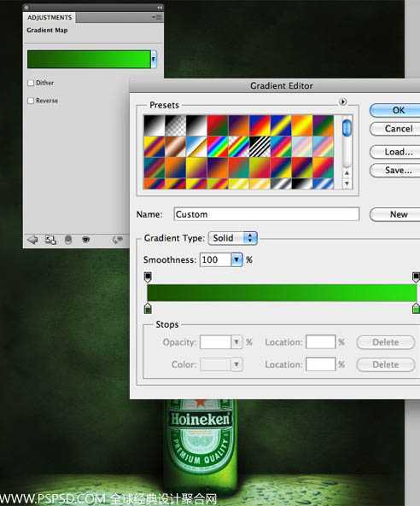Click the return-to-adjustment-list arrow icon

pos(32,240)
